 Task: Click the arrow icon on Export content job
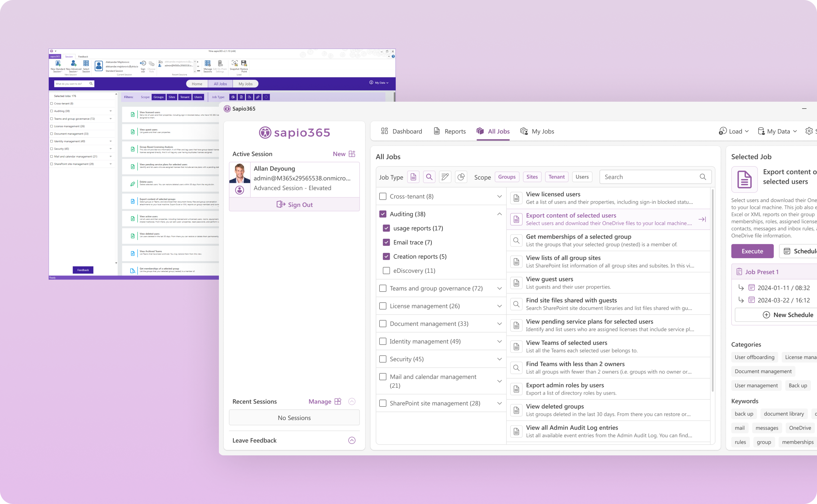pyautogui.click(x=702, y=219)
